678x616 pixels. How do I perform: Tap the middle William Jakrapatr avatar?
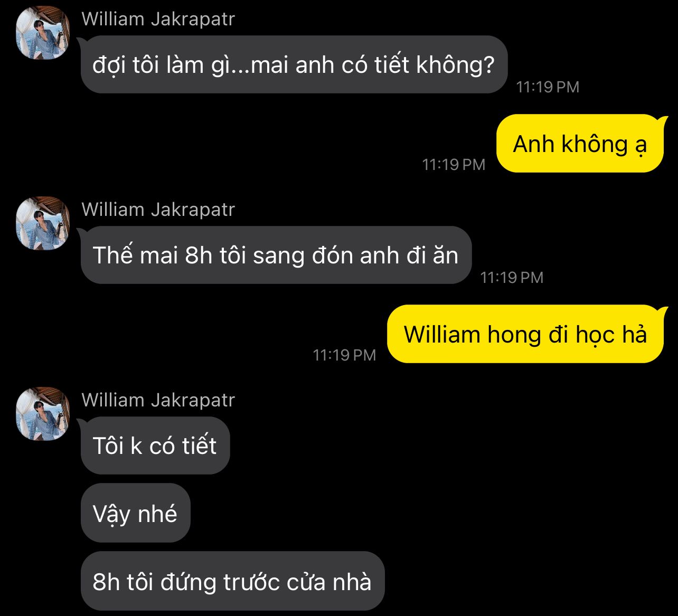click(44, 223)
